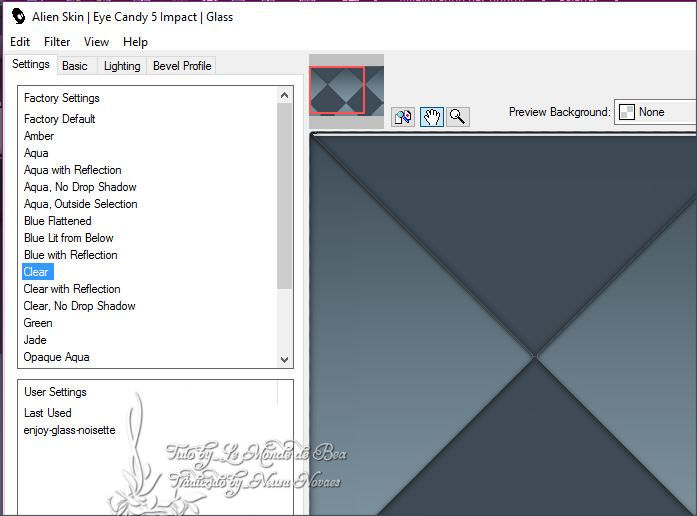Select the Jade preset
This screenshot has width=697, height=516.
pos(35,340)
